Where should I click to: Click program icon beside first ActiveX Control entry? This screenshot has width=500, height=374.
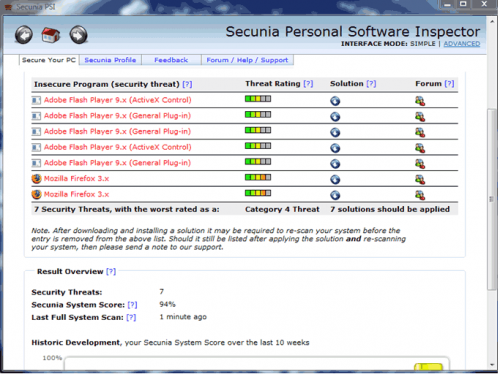[36, 100]
